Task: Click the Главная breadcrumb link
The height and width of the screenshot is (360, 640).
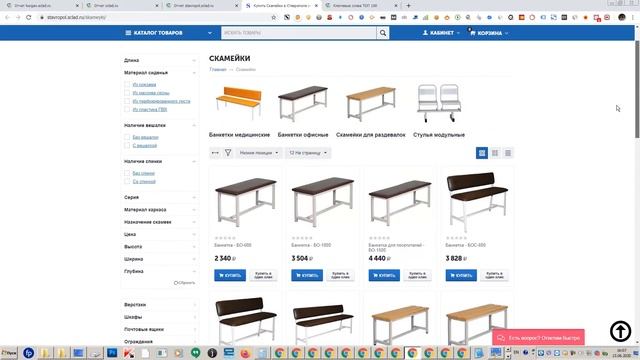Action: [218, 69]
